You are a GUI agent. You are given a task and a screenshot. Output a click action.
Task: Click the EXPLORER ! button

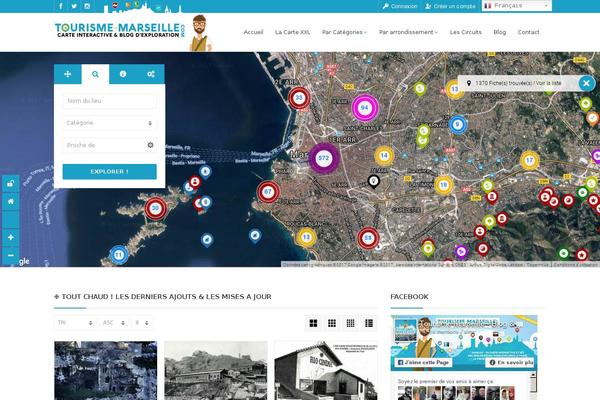[109, 171]
